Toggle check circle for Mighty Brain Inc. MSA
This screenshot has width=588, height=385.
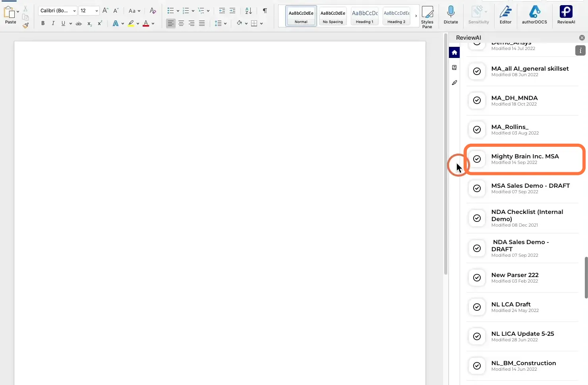[477, 159]
